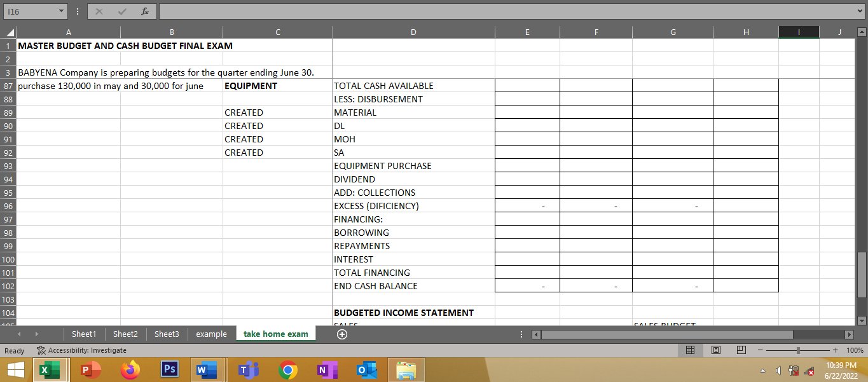Click the zoom out minus button

coord(759,350)
